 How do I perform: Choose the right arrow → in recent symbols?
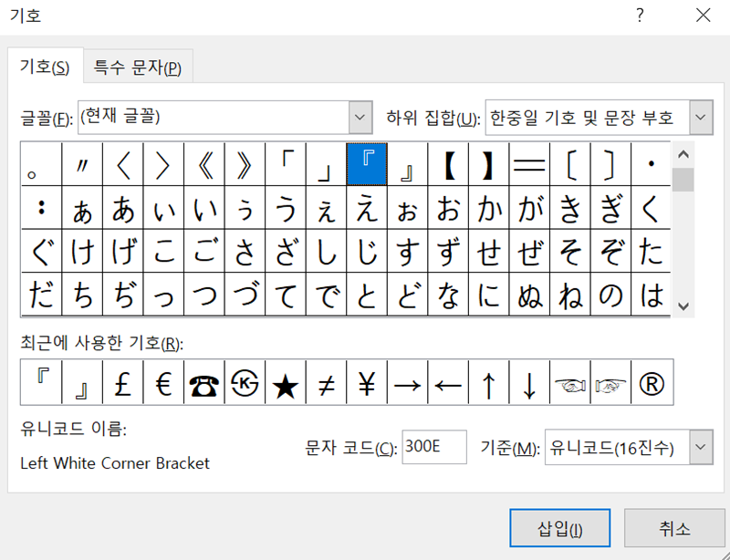tap(407, 382)
